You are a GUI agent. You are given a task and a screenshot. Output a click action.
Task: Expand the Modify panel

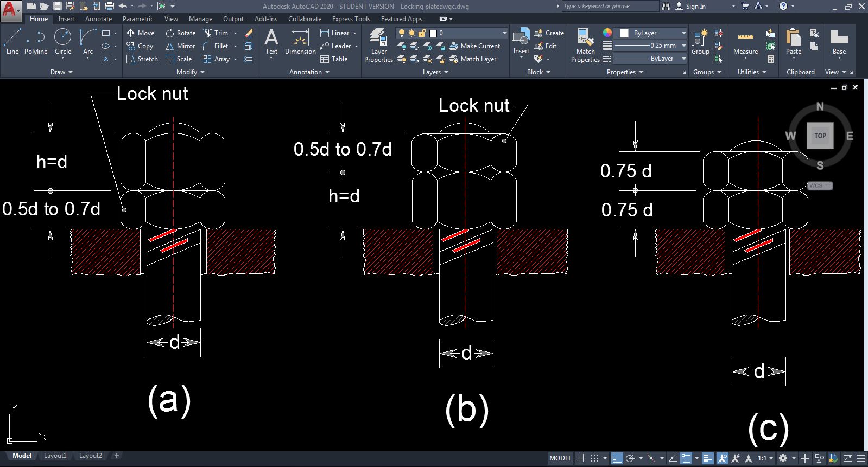point(191,72)
